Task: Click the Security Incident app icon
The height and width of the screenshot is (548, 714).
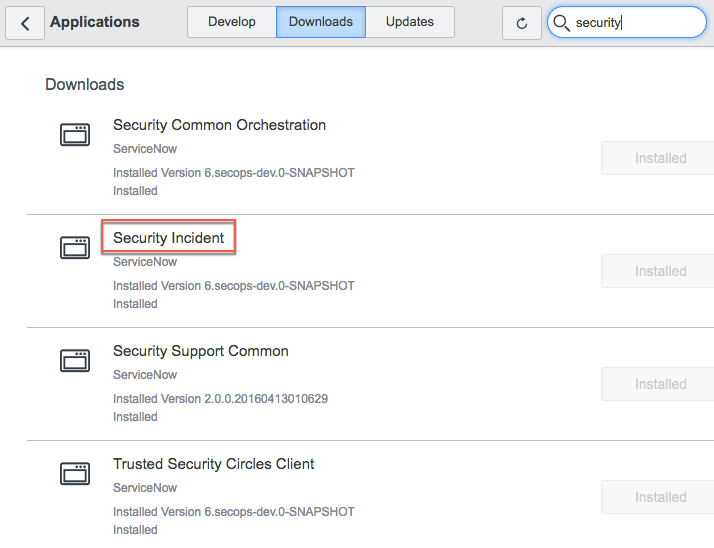Action: [x=75, y=247]
